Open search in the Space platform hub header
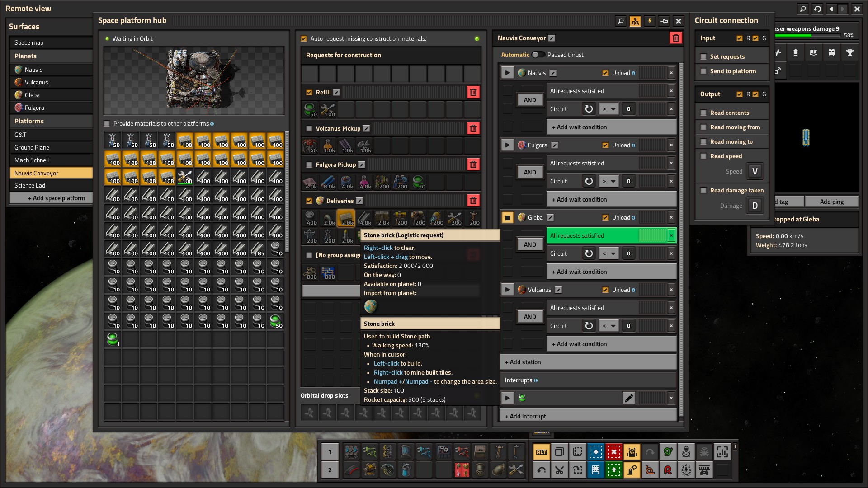This screenshot has height=488, width=868. click(621, 21)
